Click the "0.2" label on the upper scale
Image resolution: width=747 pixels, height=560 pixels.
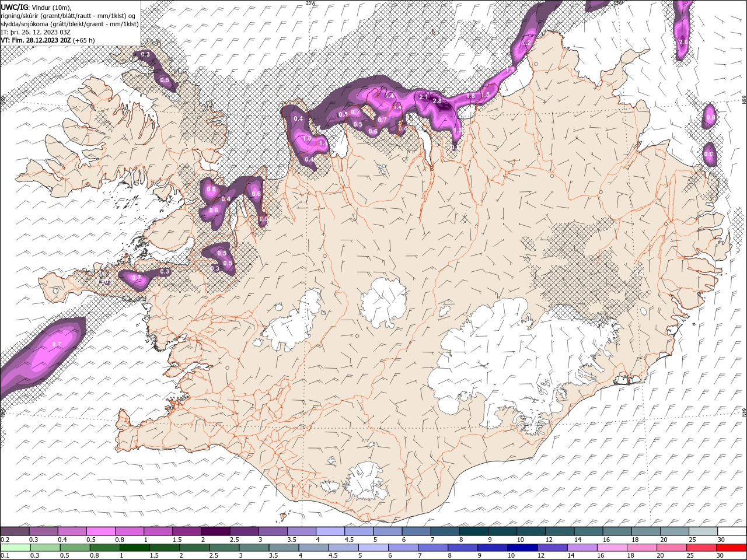click(5, 540)
